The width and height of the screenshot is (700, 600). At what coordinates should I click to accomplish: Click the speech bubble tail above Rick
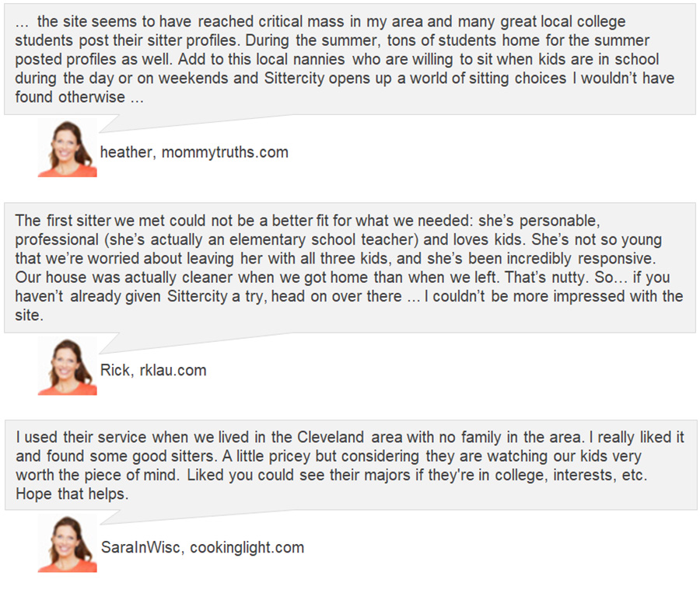click(111, 343)
